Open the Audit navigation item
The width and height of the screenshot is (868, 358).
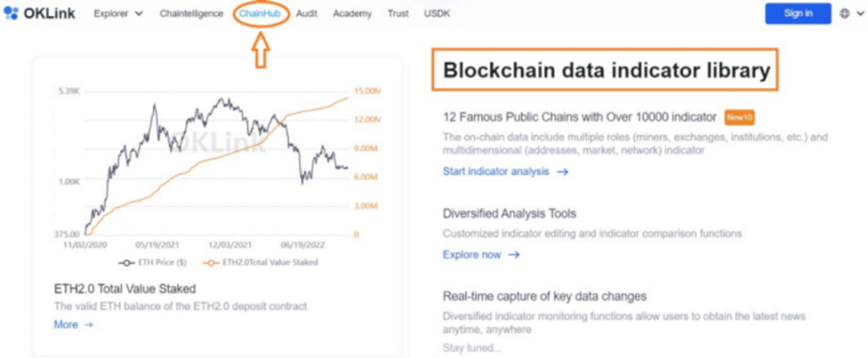coord(307,13)
